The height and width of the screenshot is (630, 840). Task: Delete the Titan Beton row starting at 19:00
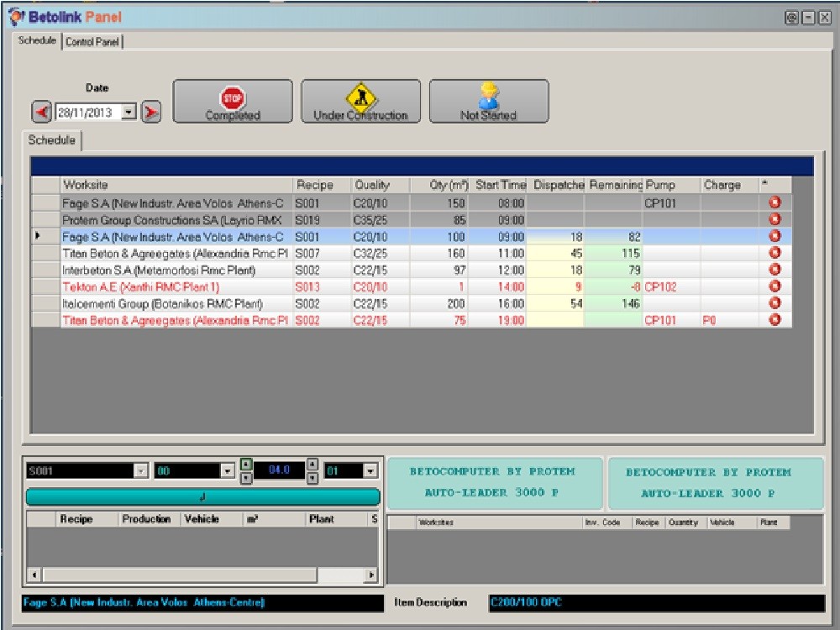[x=774, y=319]
